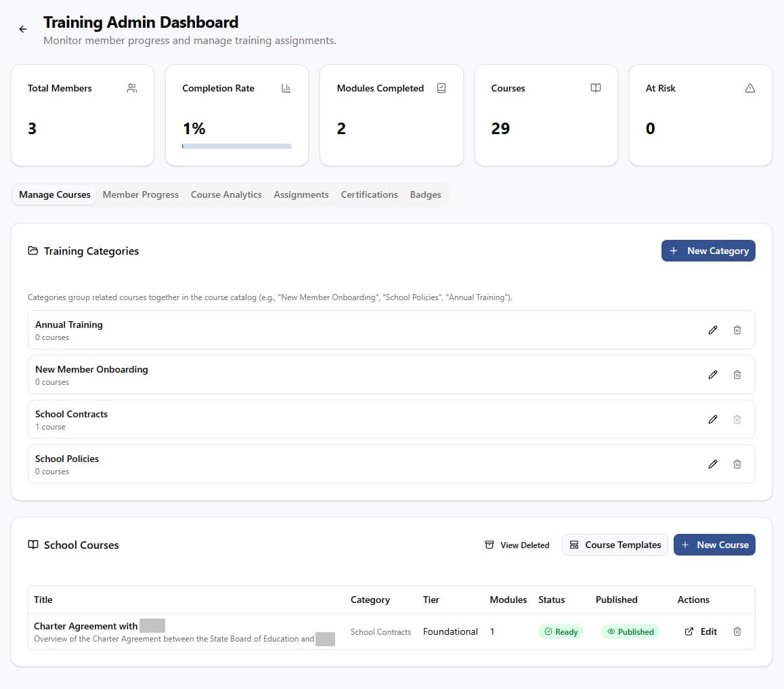Click the 1% completion rate value
784x689 pixels.
194,129
